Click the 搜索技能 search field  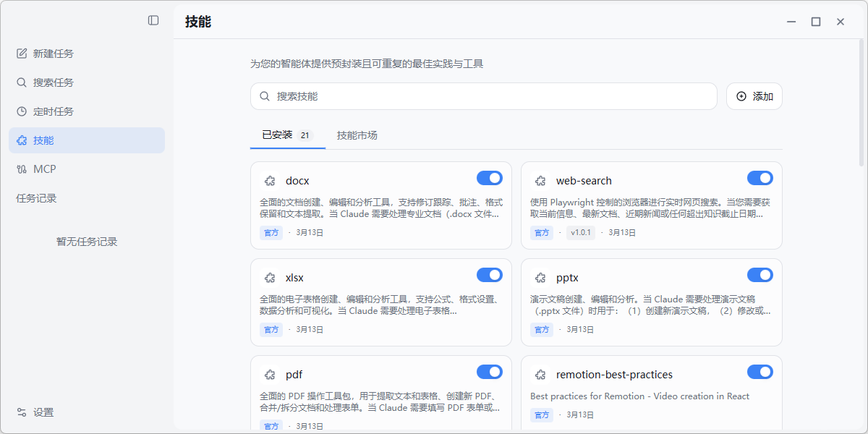point(483,96)
